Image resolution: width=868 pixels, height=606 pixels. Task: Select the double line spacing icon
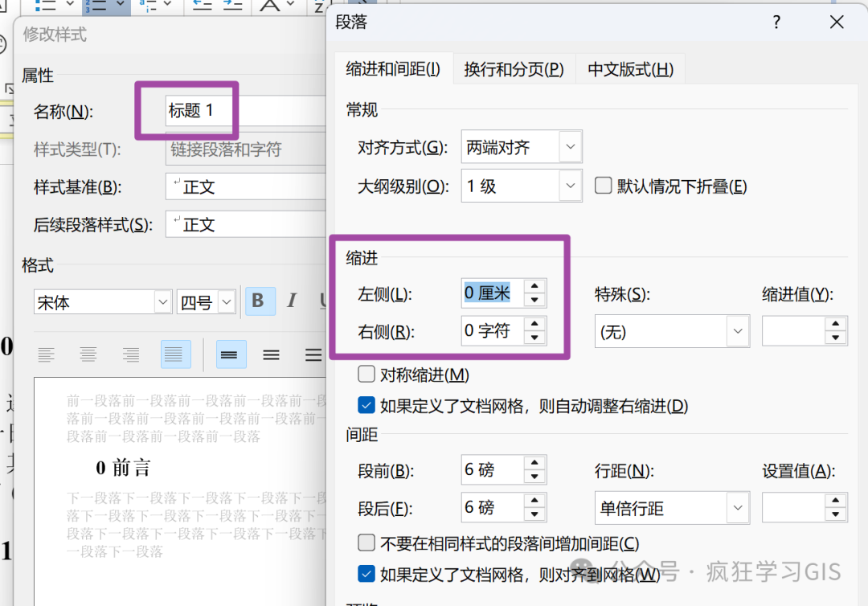pos(312,354)
